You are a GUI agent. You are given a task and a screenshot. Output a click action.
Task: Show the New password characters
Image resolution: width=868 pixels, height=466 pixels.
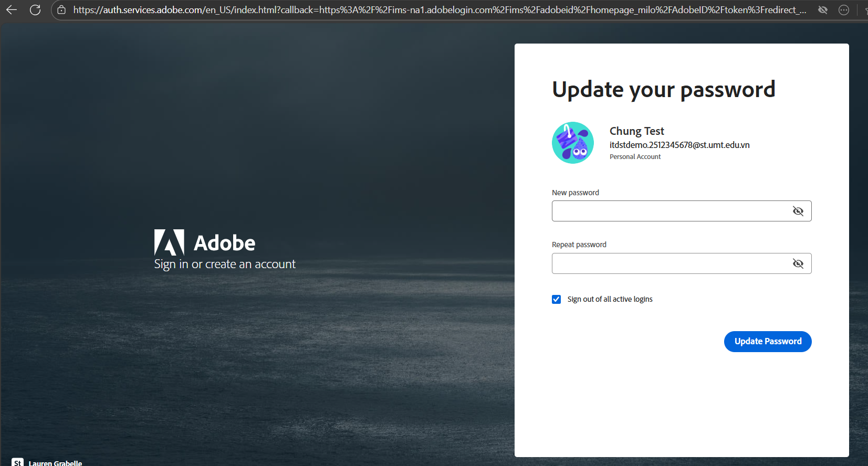tap(798, 211)
